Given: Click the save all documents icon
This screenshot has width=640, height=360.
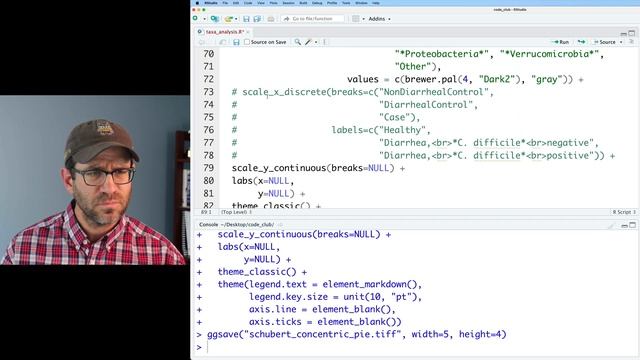Looking at the screenshot, I should click(x=257, y=19).
